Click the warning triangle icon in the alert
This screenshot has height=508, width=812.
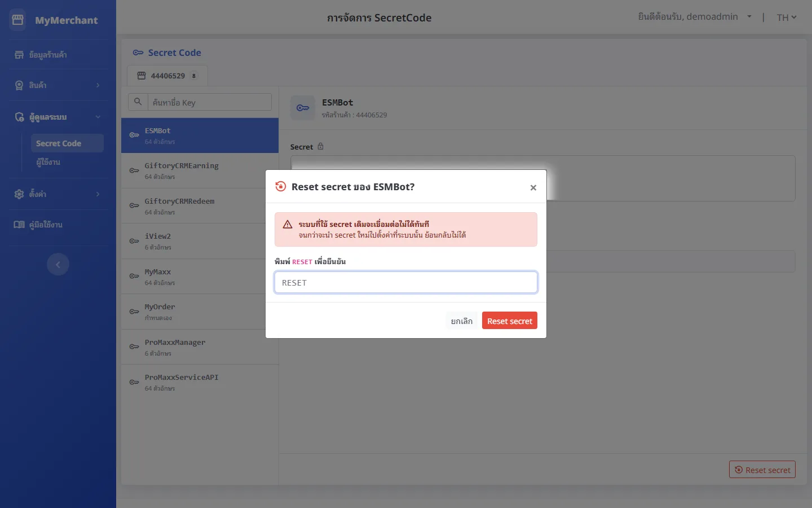coord(288,225)
